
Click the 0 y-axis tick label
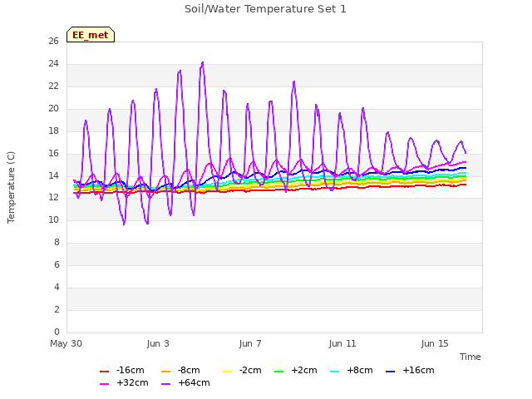pos(57,332)
